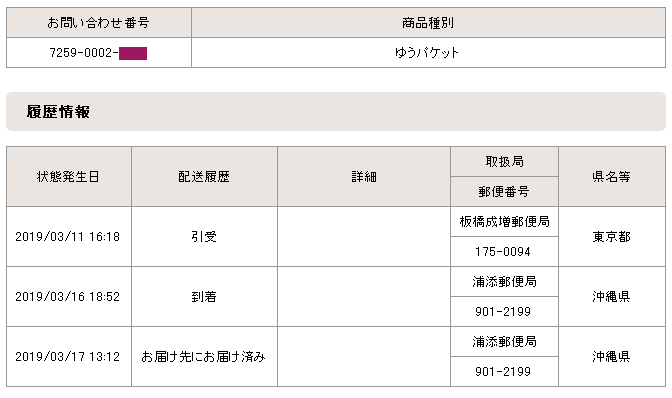This screenshot has height=398, width=672.
Task: Click postal code 175-0094
Action: click(504, 251)
